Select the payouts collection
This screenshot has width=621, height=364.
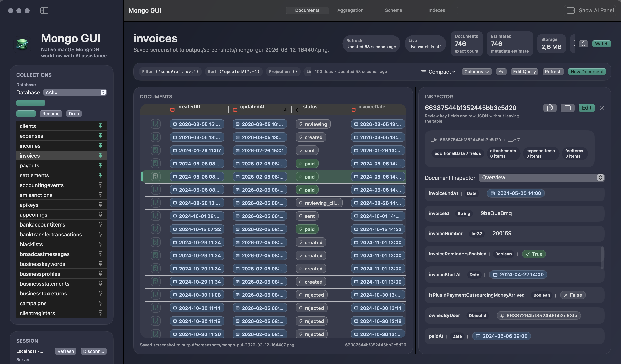pos(62,166)
